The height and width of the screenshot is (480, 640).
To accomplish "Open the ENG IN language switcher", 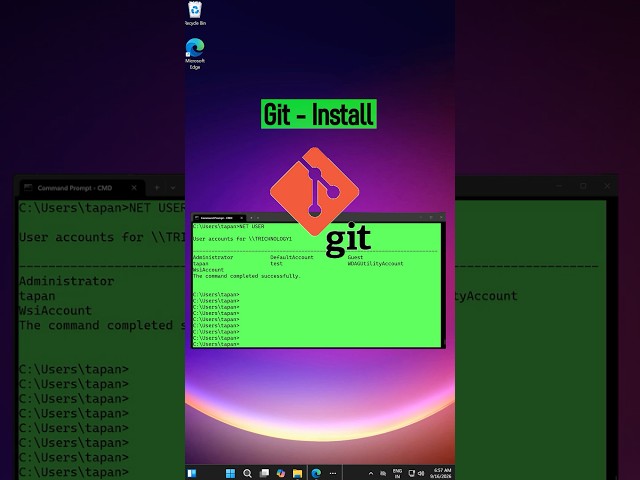I will (397, 473).
